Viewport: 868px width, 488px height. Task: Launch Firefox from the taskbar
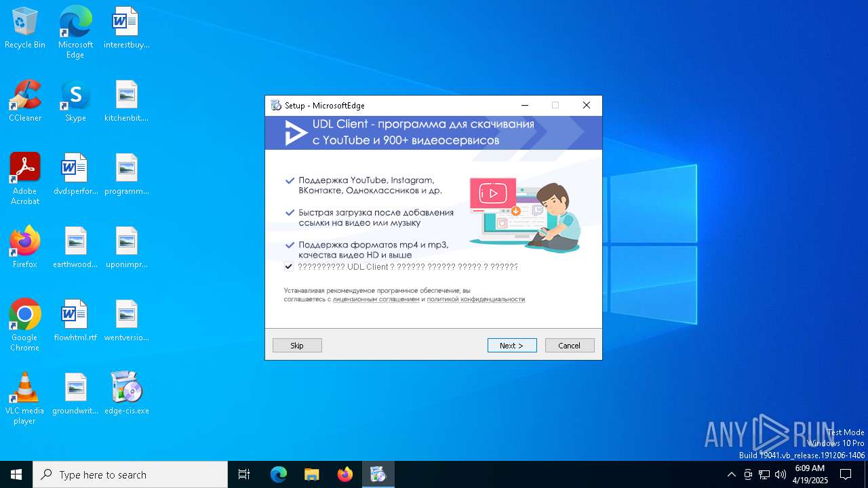click(x=345, y=474)
